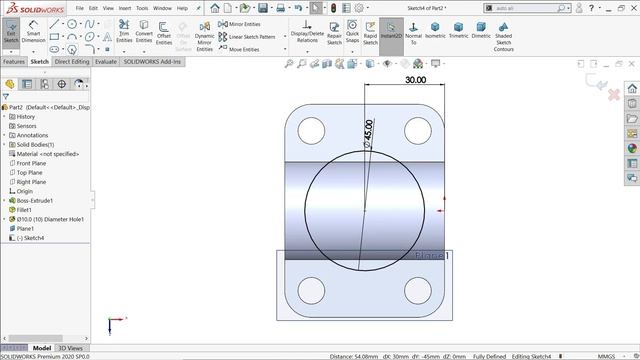This screenshot has height=360, width=640.
Task: Open the Tools menu
Action: click(142, 8)
